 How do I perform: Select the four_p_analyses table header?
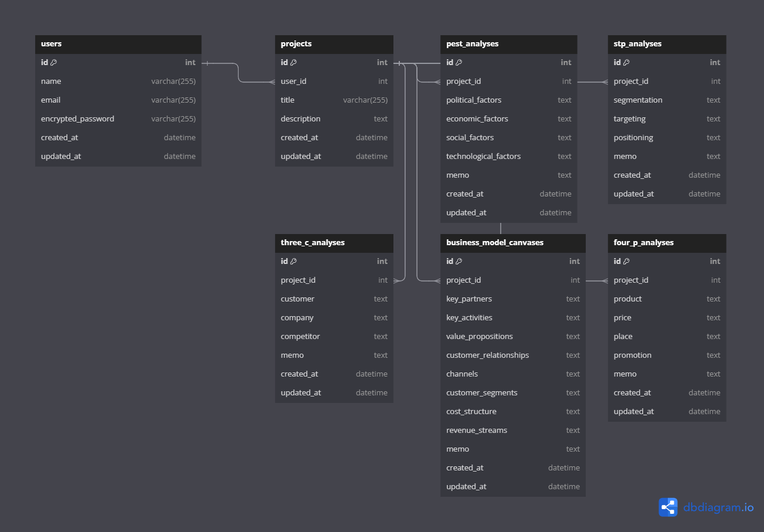[x=667, y=243]
